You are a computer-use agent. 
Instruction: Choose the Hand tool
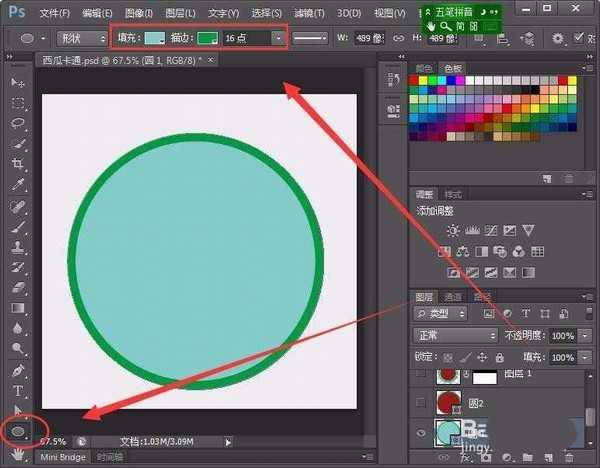click(x=18, y=453)
